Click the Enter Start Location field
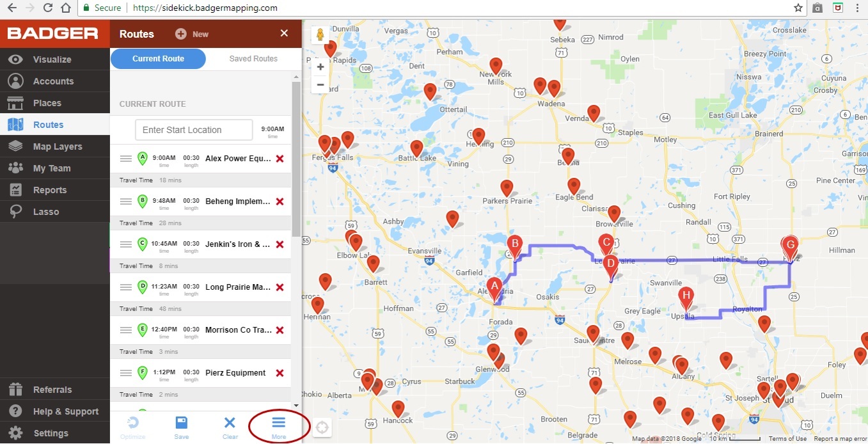 coord(194,130)
